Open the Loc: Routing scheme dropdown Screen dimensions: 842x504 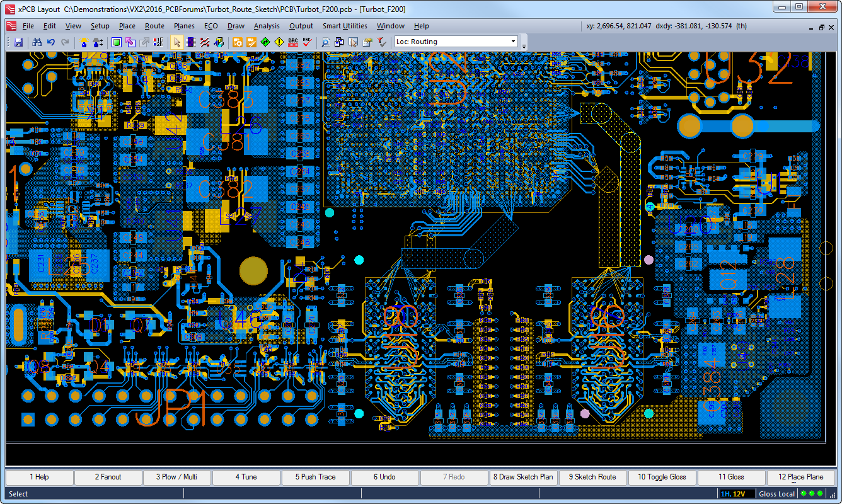pyautogui.click(x=513, y=42)
